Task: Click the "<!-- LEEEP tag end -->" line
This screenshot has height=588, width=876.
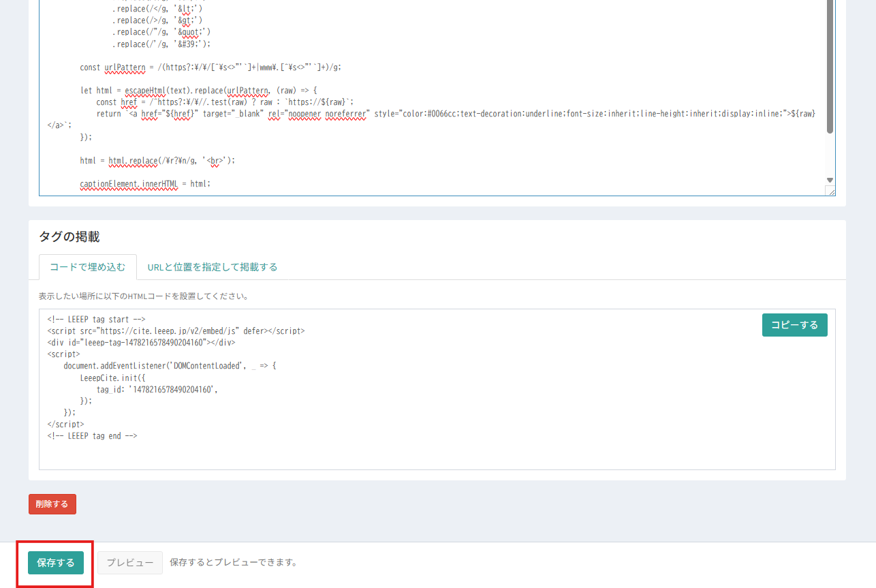Action: click(93, 436)
